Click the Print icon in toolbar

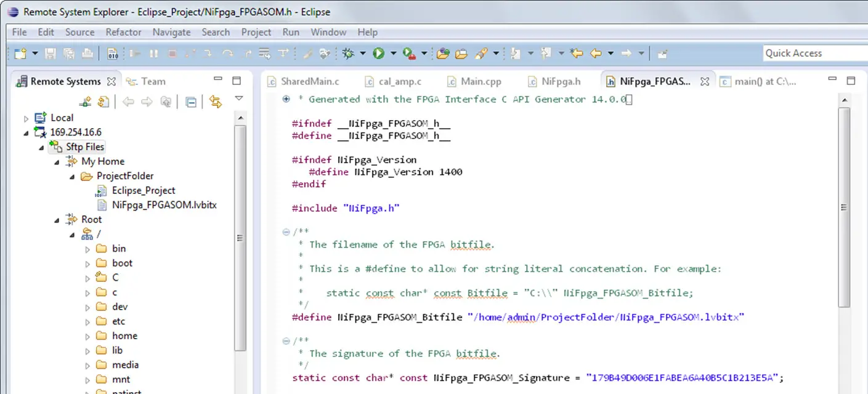point(87,54)
